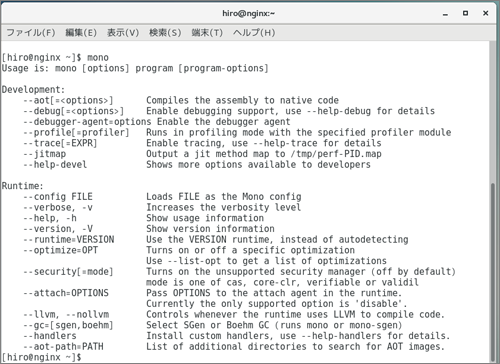Minimize the terminal window

(x=445, y=14)
